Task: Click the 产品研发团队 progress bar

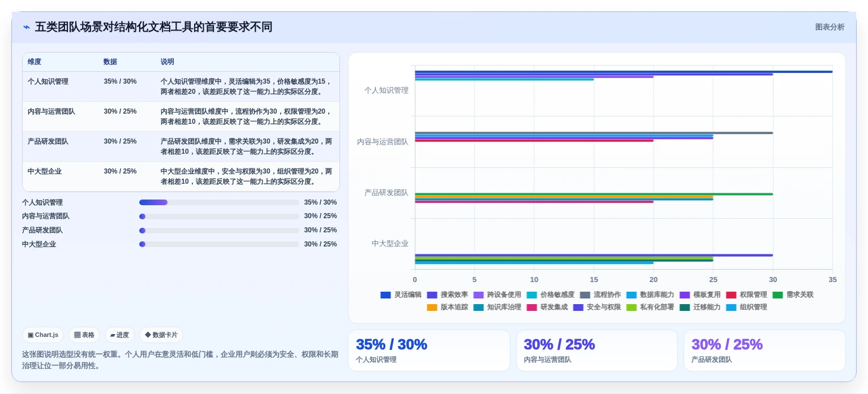Action: pyautogui.click(x=219, y=230)
